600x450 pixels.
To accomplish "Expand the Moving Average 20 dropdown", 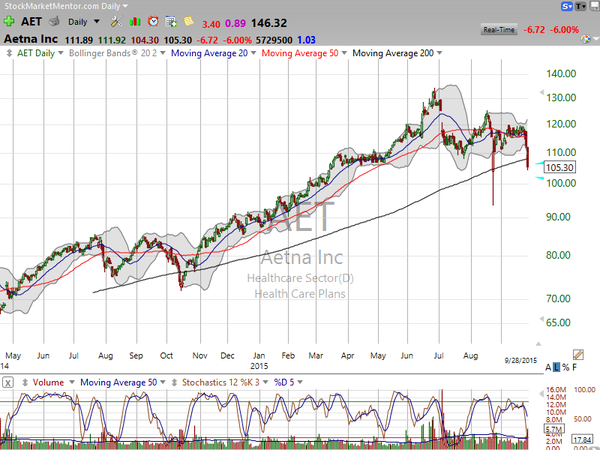I will [x=253, y=53].
